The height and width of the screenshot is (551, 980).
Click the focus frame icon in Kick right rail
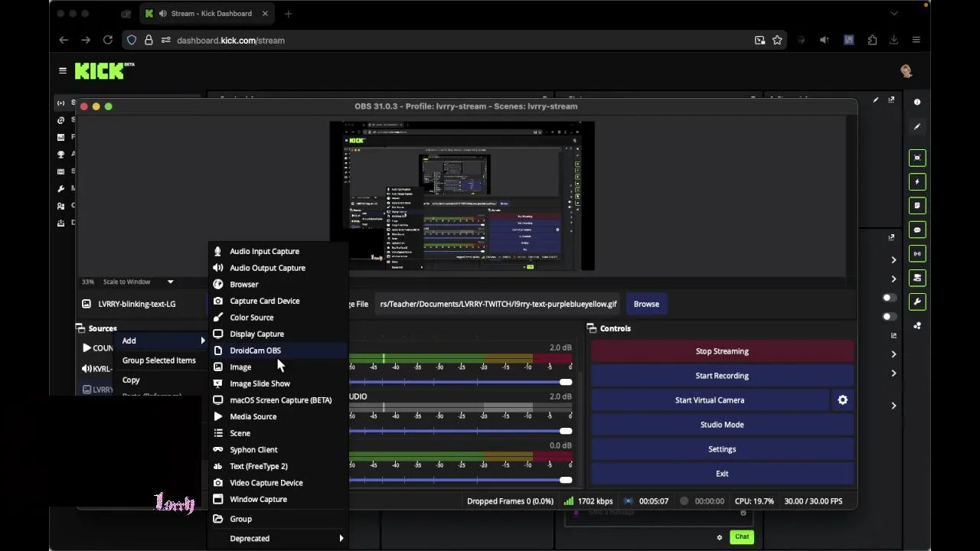[917, 158]
